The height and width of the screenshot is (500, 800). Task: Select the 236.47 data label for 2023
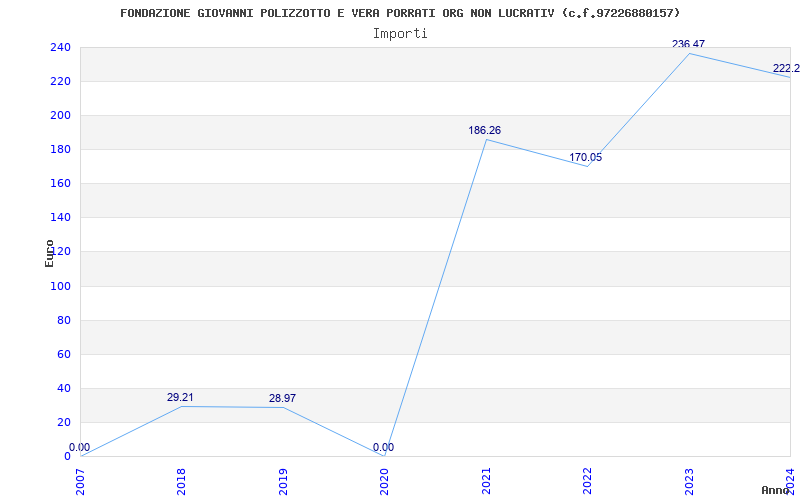pyautogui.click(x=688, y=44)
